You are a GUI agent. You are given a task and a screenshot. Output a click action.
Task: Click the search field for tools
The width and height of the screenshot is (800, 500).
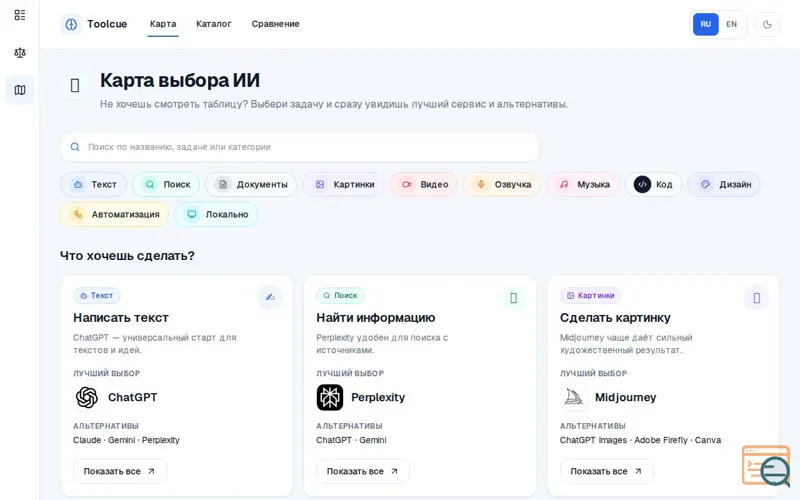click(x=300, y=147)
